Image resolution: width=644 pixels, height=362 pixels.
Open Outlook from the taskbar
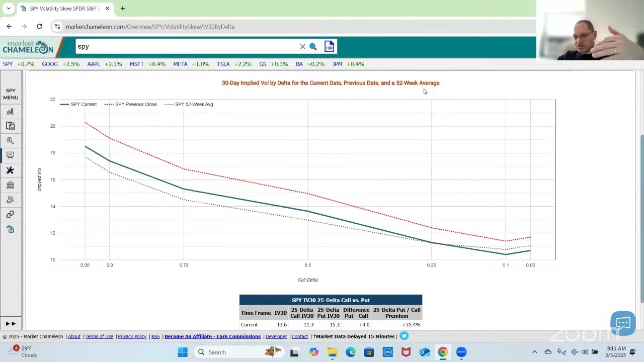click(x=424, y=352)
